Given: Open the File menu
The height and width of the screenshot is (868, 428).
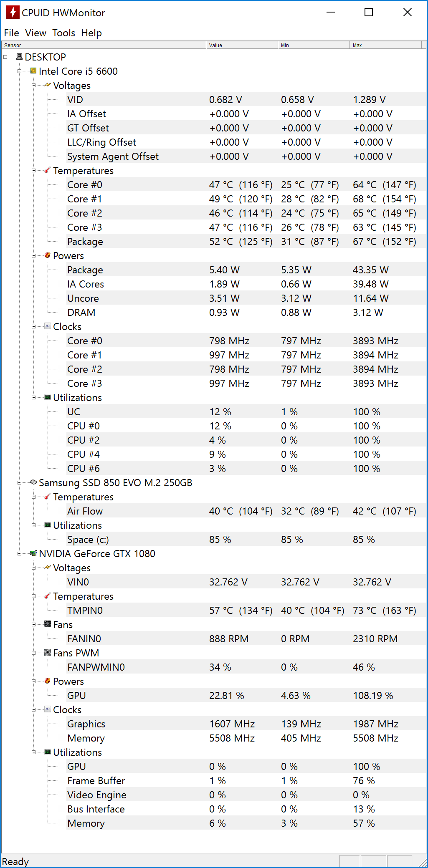Looking at the screenshot, I should click(11, 33).
